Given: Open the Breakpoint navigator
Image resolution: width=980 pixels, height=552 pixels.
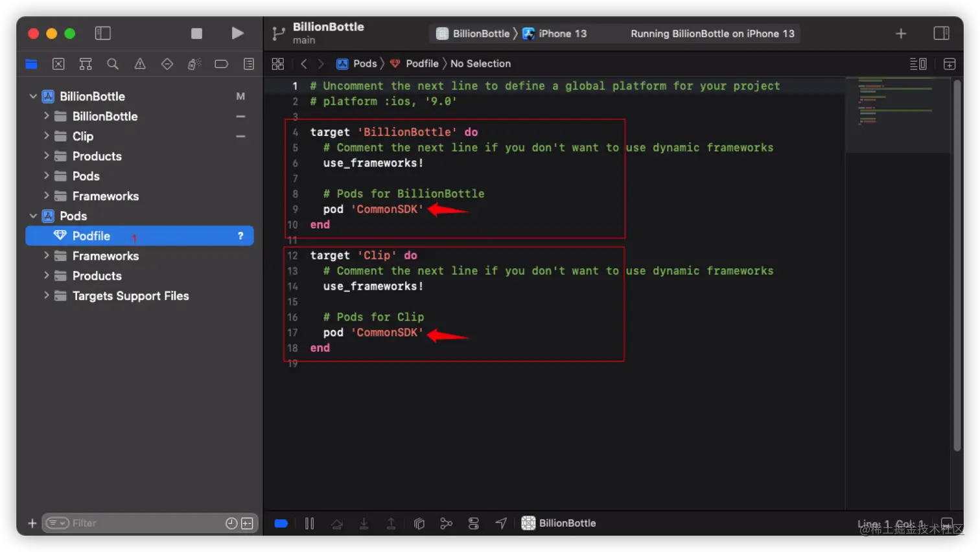Looking at the screenshot, I should [222, 63].
